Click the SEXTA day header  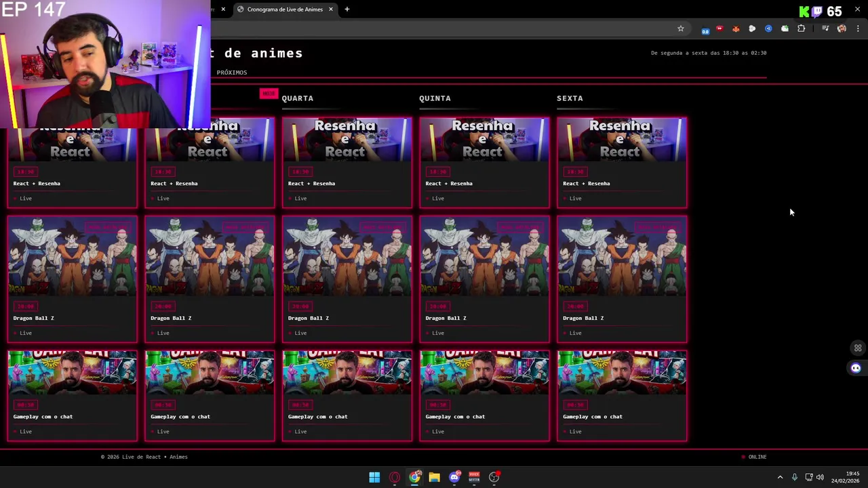[x=570, y=98]
